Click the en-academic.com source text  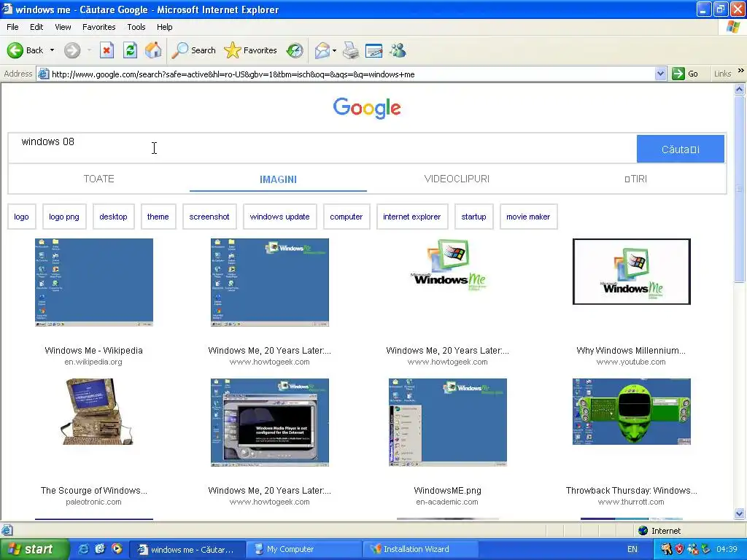(x=447, y=502)
